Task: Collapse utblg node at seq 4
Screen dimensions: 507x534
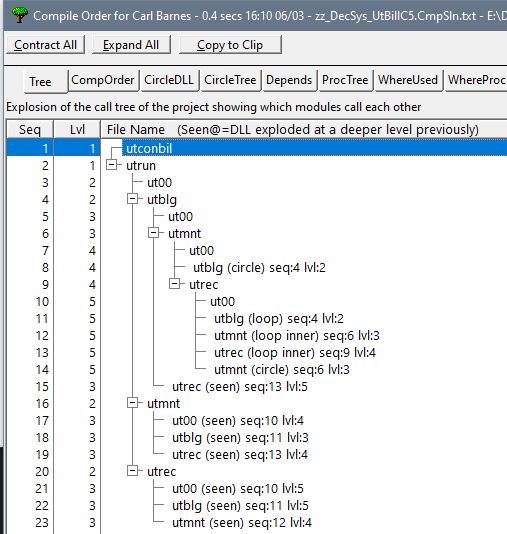Action: tap(132, 199)
